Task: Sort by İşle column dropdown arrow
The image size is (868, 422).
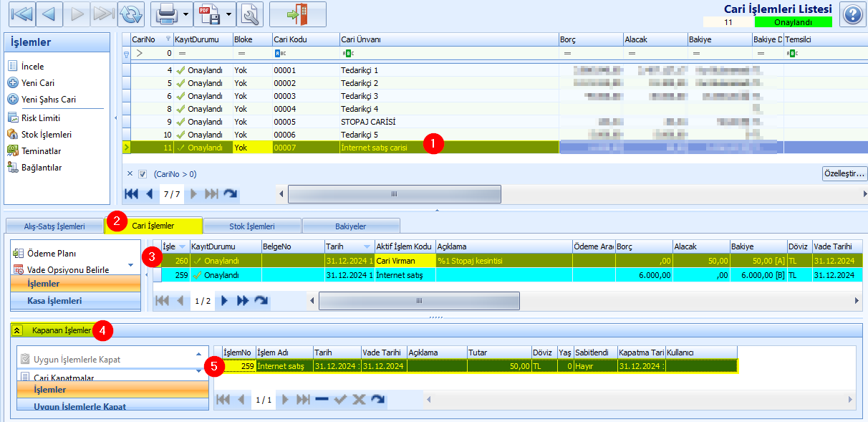Action: tap(183, 246)
